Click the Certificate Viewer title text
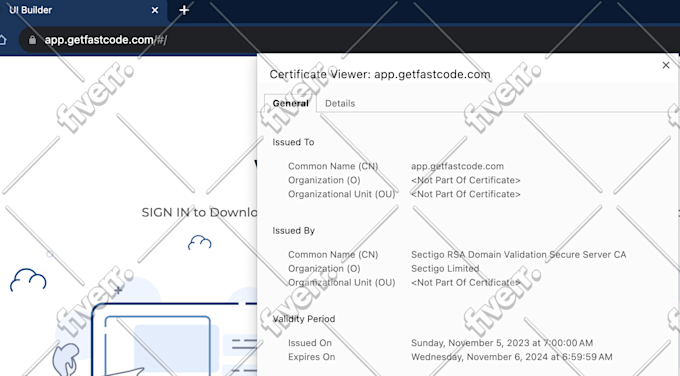Screen dimensions: 680x376 pyautogui.click(x=380, y=74)
